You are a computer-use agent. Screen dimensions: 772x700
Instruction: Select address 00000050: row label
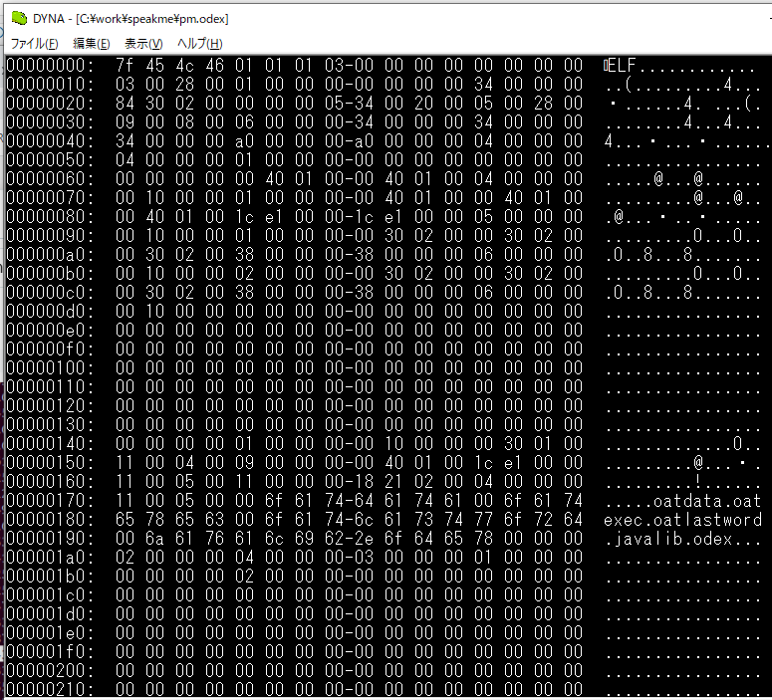pos(50,160)
